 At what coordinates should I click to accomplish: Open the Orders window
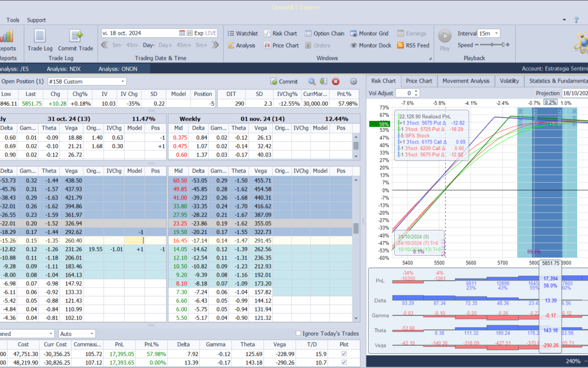[x=317, y=45]
